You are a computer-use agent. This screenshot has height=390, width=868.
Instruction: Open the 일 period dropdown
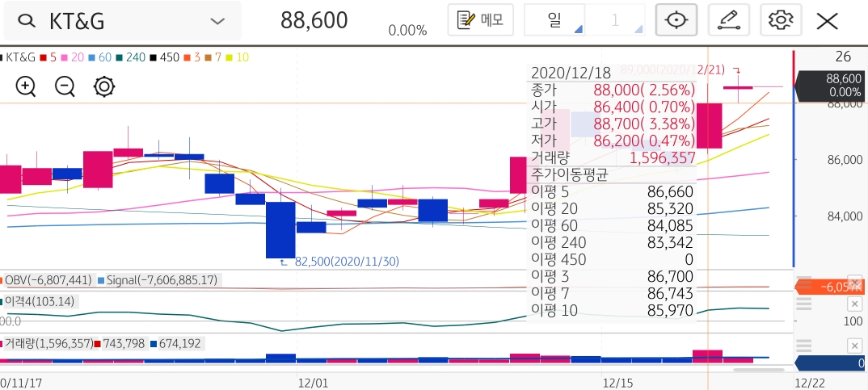pos(554,20)
